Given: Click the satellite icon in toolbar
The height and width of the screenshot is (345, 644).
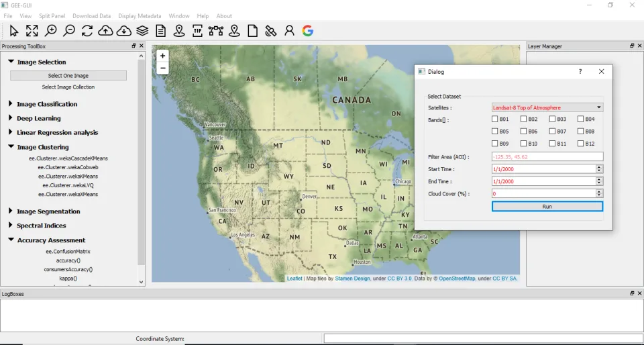Looking at the screenshot, I should pos(270,31).
